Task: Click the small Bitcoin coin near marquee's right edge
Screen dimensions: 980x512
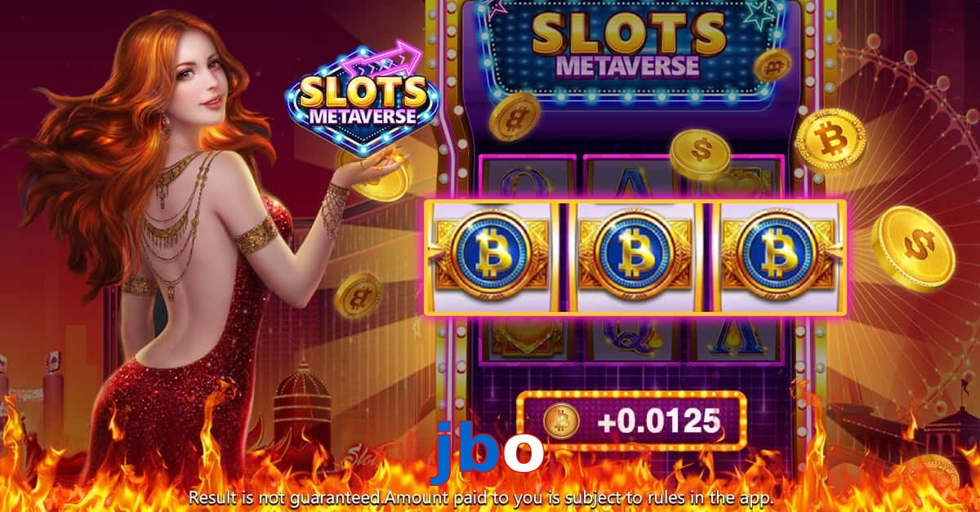Action: (x=772, y=65)
